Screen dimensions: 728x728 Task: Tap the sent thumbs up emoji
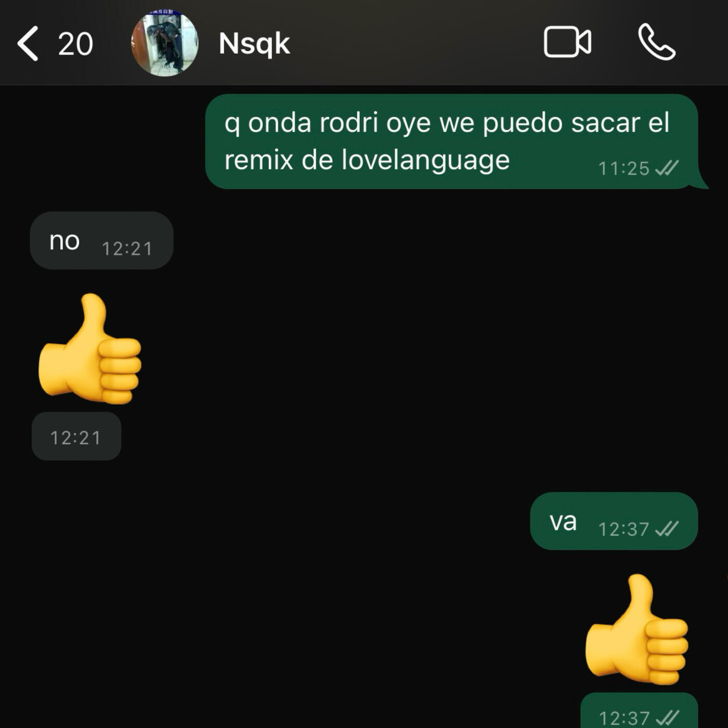[x=636, y=629]
